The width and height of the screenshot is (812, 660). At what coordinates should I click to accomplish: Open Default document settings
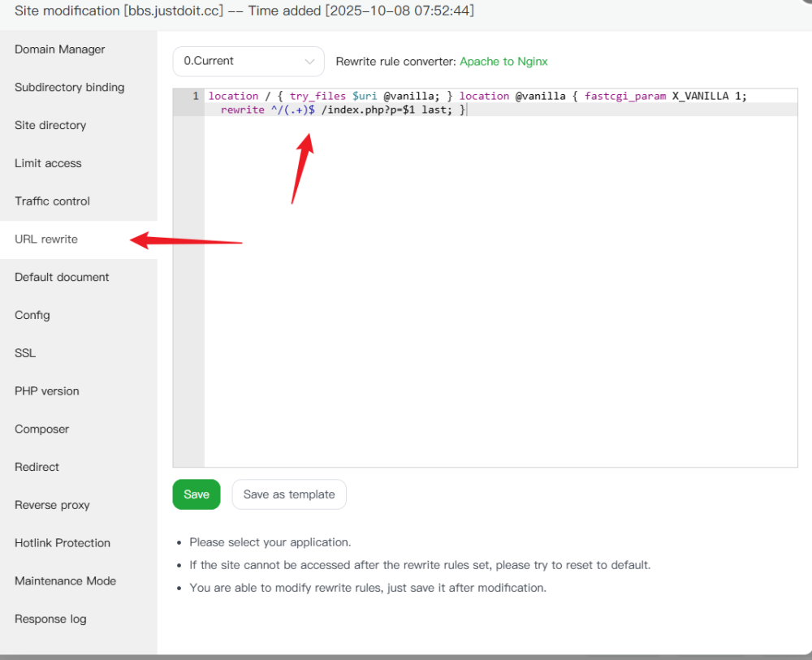coord(62,278)
